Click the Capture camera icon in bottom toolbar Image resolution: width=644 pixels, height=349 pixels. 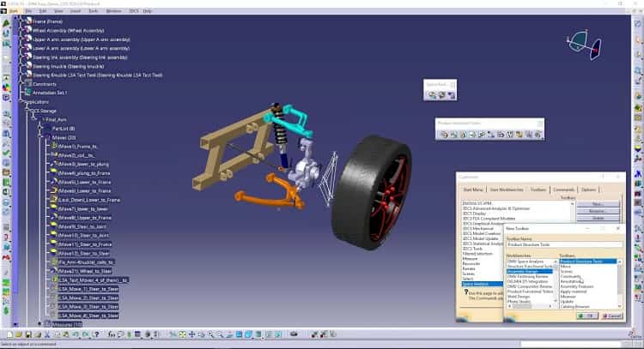[293, 334]
